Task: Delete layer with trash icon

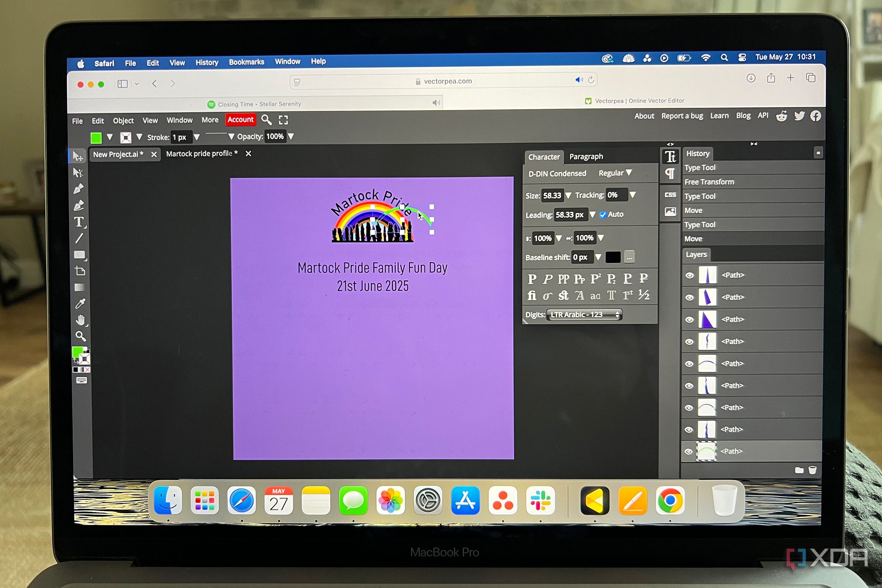Action: pos(812,470)
